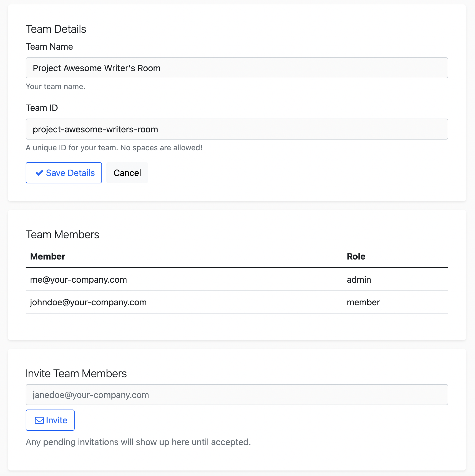Click the Member column header
The image size is (475, 476).
click(48, 256)
